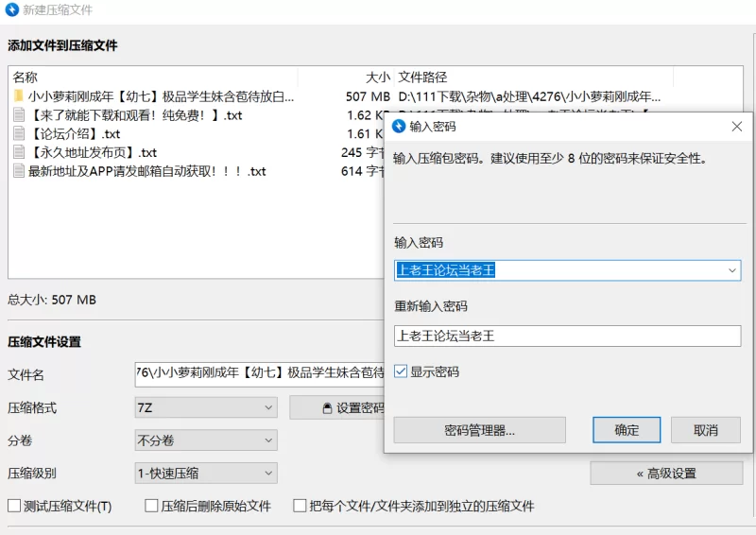Screen dimensions: 756x535
Task: Open the 压缩级别 dropdown showing 1-快速压缩
Action: [x=206, y=474]
